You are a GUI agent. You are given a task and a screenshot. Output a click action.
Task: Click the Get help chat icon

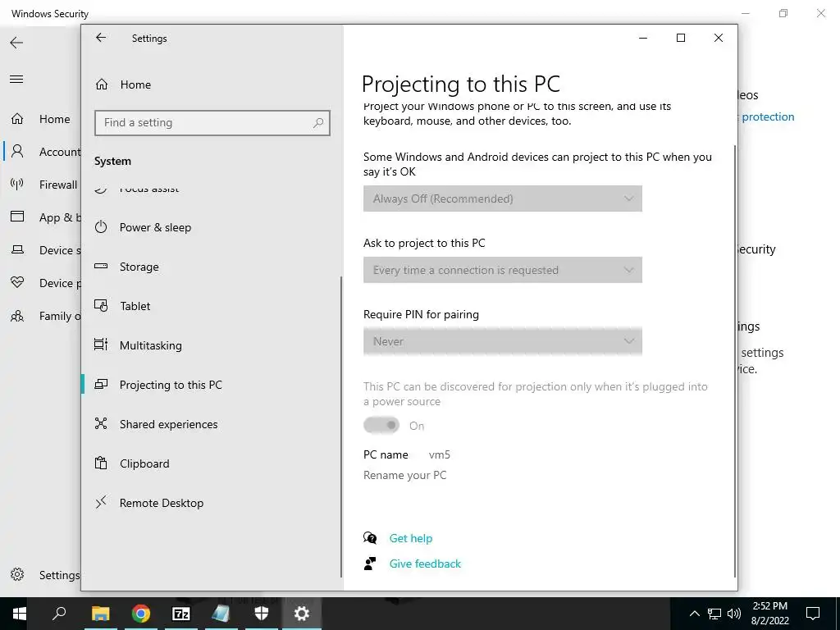[x=370, y=538]
